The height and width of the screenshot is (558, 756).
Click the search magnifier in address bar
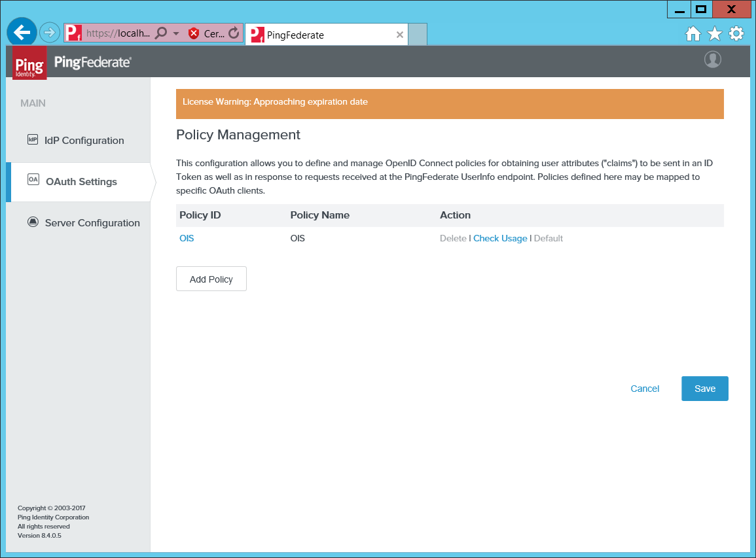(x=161, y=33)
